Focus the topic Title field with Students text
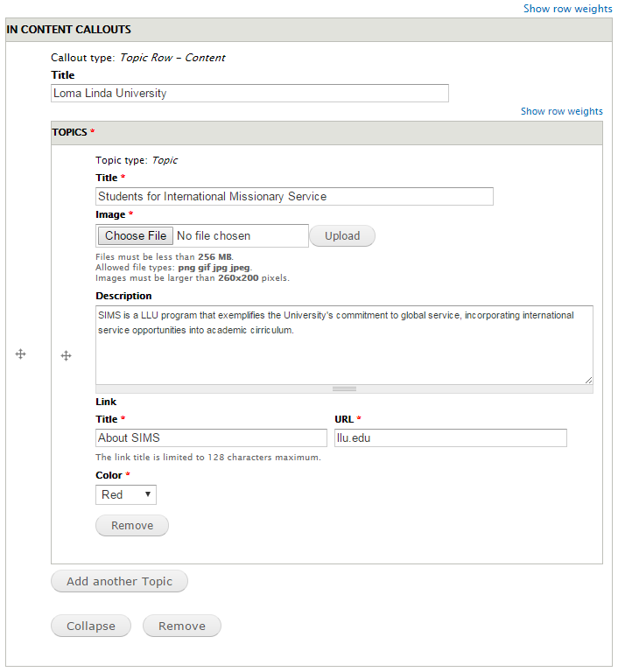The width and height of the screenshot is (618, 672). coord(295,196)
